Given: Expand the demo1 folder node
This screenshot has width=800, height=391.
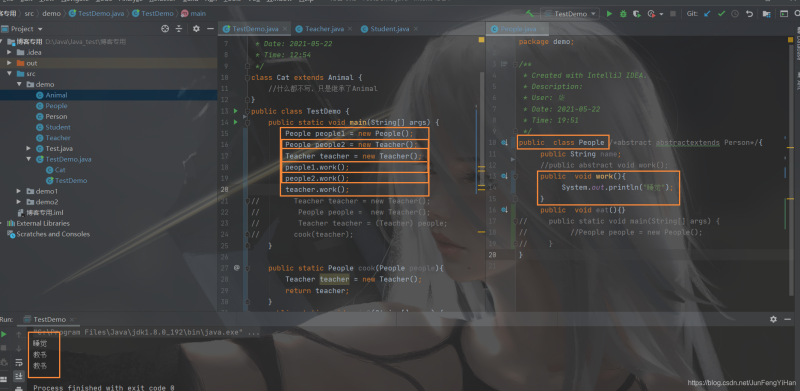Looking at the screenshot, I should click(19, 191).
